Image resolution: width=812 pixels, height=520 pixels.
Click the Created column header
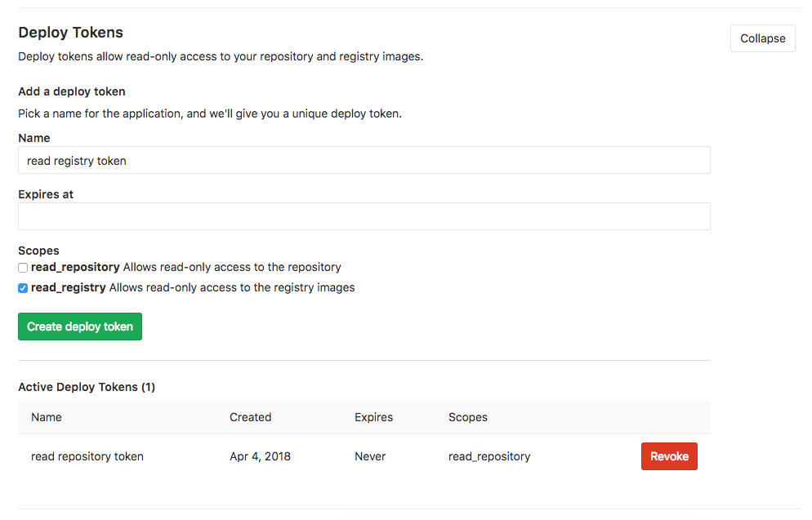pyautogui.click(x=250, y=416)
